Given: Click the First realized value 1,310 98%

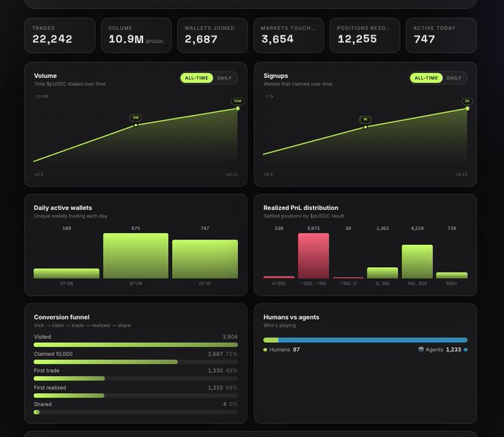Looking at the screenshot, I should coord(222,388).
